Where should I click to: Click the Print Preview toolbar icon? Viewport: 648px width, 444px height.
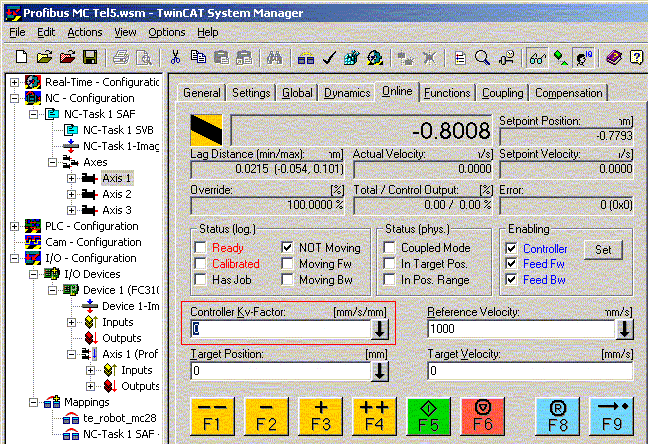[x=144, y=57]
